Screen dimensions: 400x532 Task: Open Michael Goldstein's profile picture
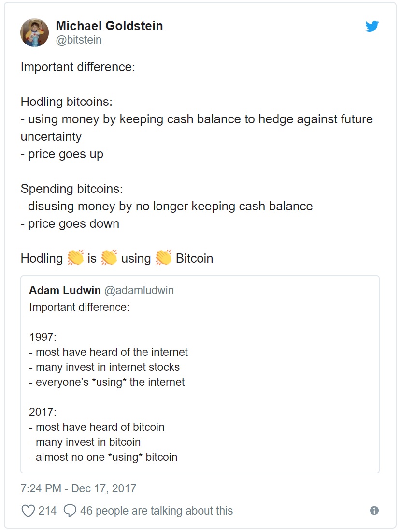click(x=34, y=32)
